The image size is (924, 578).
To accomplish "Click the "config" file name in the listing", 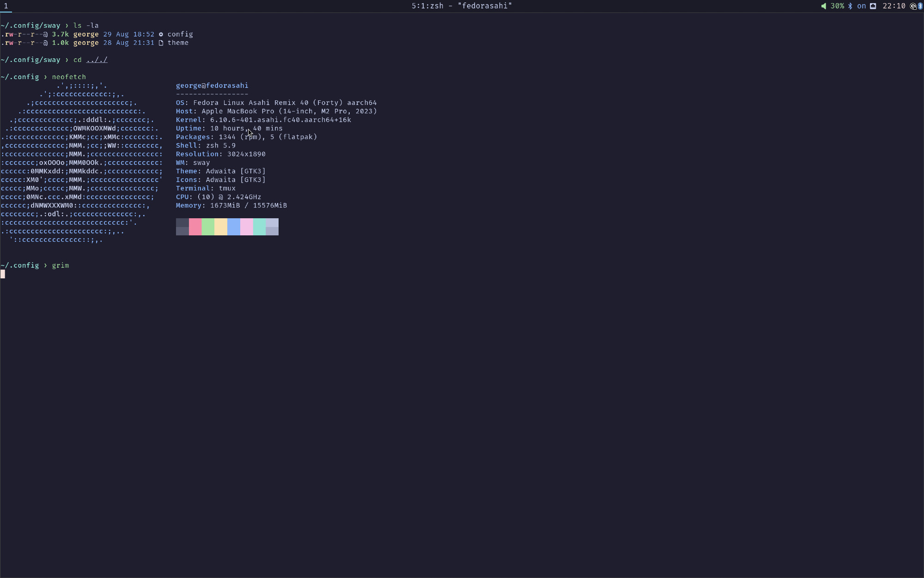I will coord(180,34).
